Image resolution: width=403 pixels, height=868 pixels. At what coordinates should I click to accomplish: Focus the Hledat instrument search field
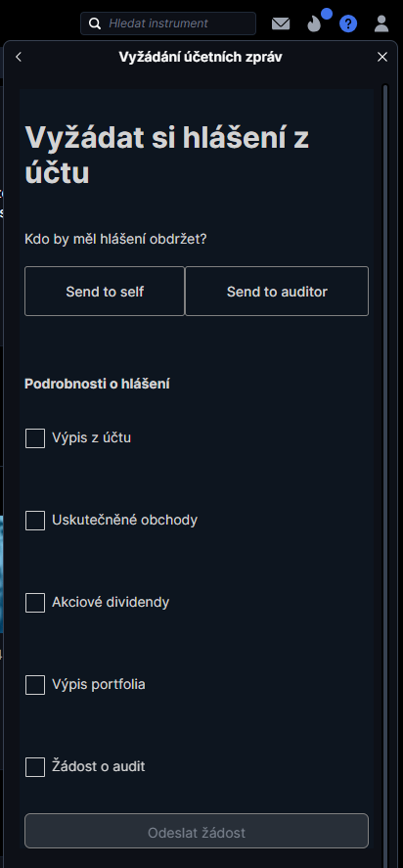click(x=168, y=23)
